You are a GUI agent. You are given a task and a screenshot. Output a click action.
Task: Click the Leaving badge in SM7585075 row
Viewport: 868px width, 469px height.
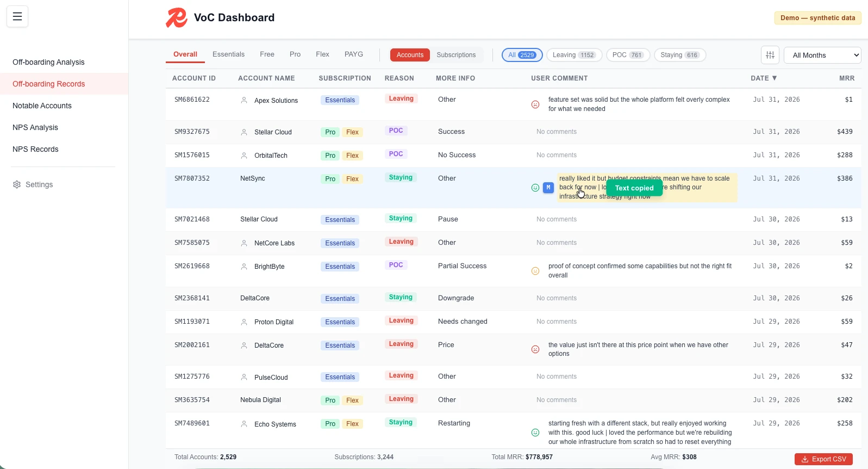(401, 242)
